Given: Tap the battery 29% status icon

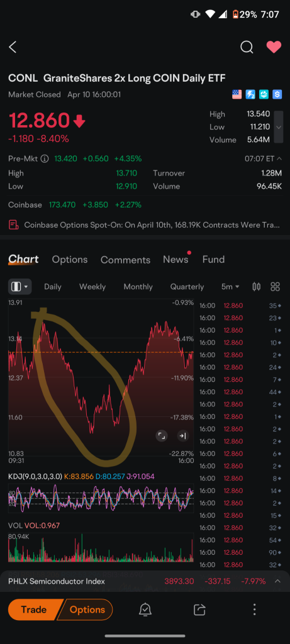Looking at the screenshot, I should (245, 14).
